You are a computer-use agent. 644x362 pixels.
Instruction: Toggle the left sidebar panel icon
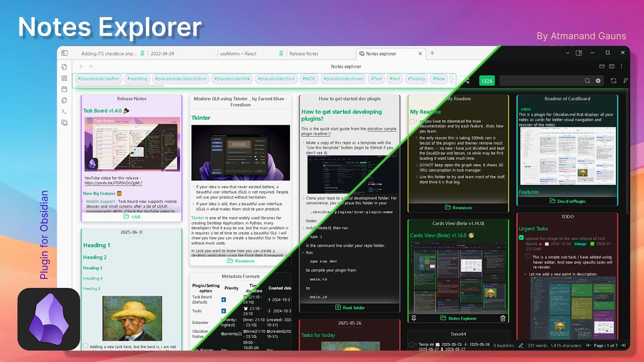64,53
